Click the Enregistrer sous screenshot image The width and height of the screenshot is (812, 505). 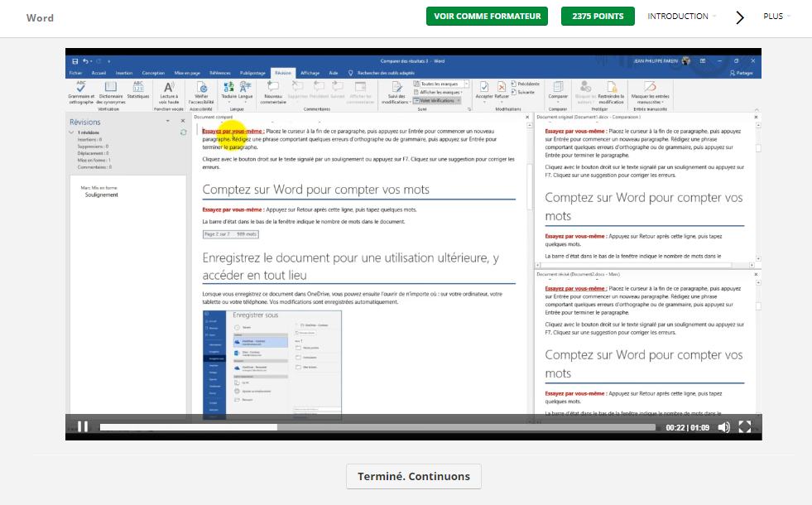coord(272,365)
